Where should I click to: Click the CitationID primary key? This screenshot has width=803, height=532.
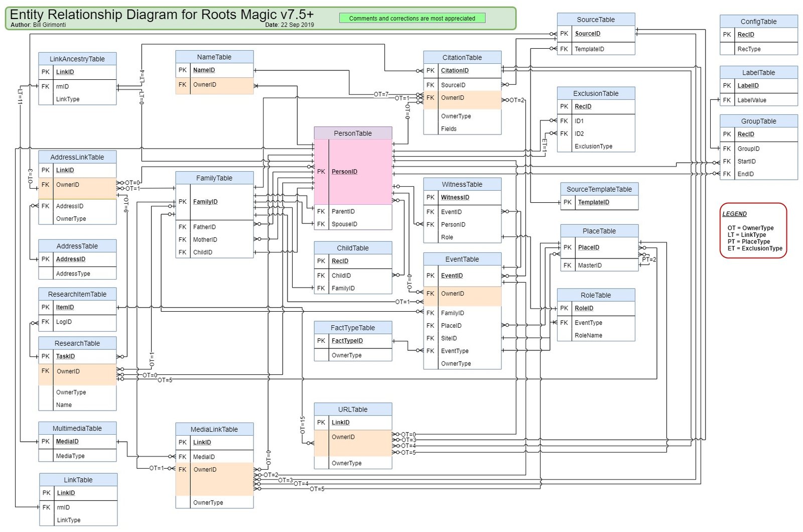[x=455, y=71]
